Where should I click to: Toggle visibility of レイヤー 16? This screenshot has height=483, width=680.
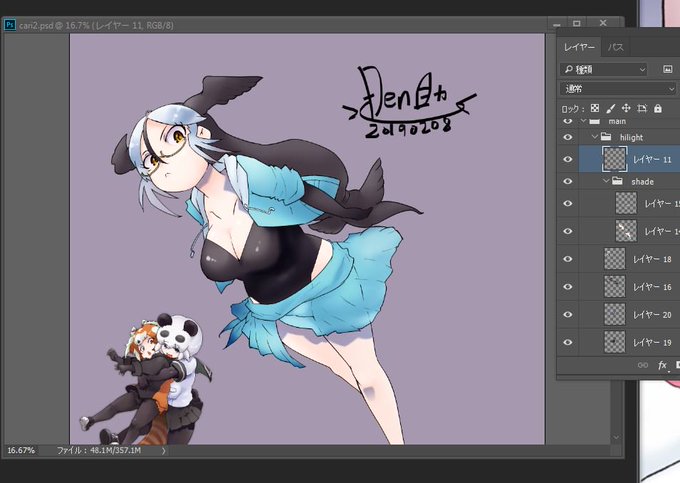pos(568,287)
